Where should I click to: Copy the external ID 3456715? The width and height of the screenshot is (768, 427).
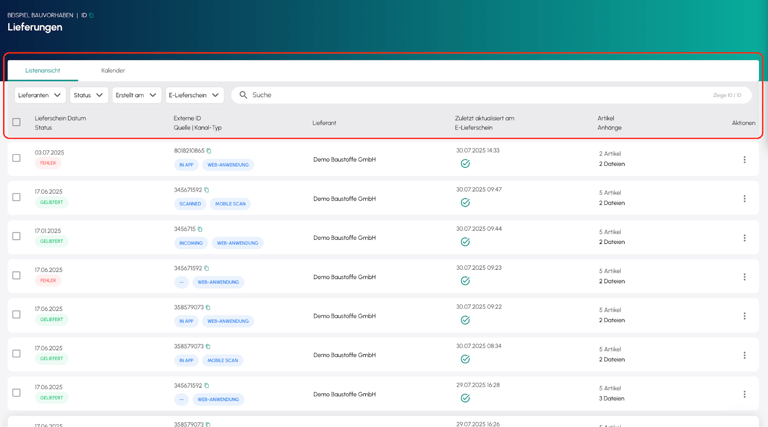(x=200, y=229)
